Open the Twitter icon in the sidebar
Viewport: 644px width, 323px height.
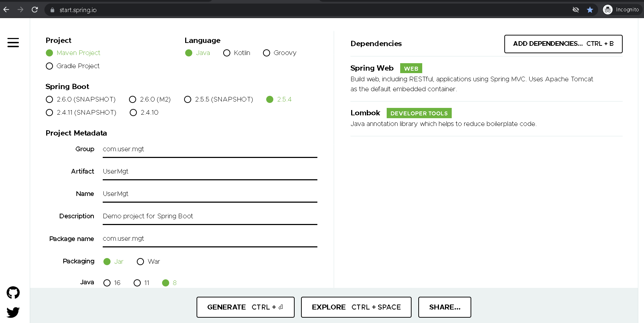[13, 312]
